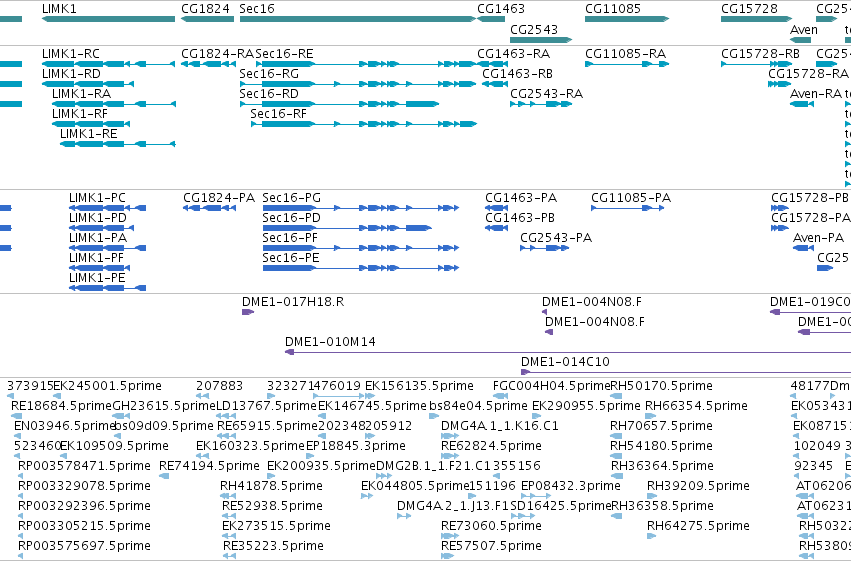Screen dimensions: 851x561
Task: Click the DME1-010M14 purple arrow glyph
Action: 289,352
